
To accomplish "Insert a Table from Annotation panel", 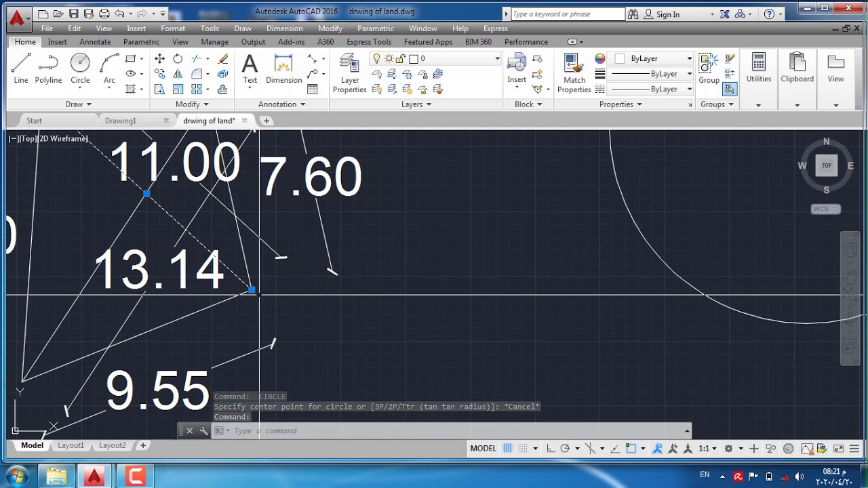I will (x=313, y=89).
